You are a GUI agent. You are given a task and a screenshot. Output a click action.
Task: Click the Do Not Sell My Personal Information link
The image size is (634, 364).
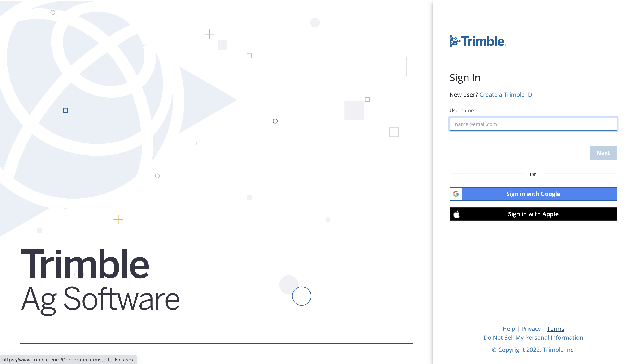coord(533,337)
